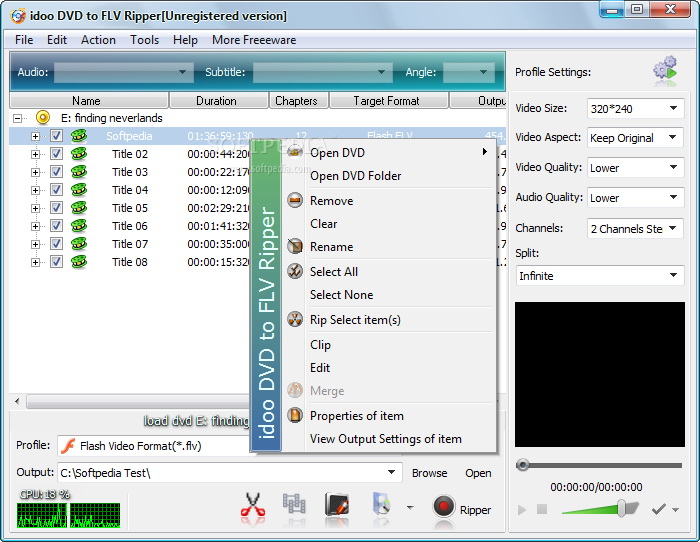Open the Output path dropdown
The height and width of the screenshot is (542, 700).
(391, 472)
